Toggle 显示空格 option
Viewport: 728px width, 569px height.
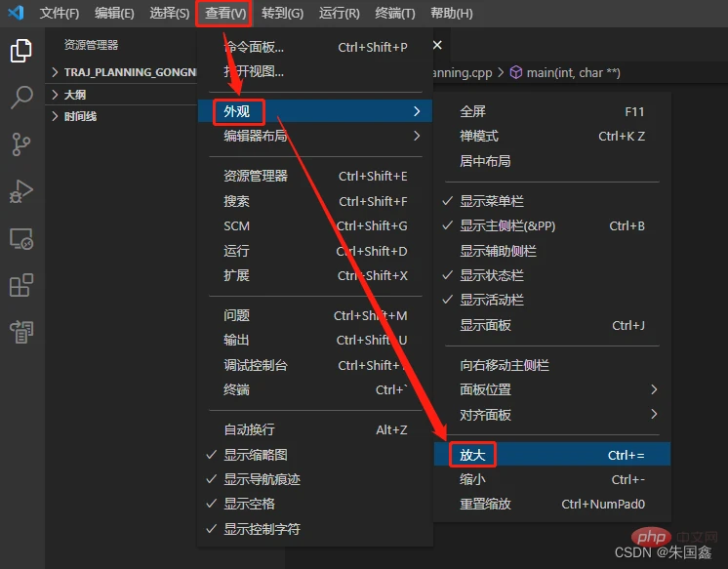[x=315, y=504]
